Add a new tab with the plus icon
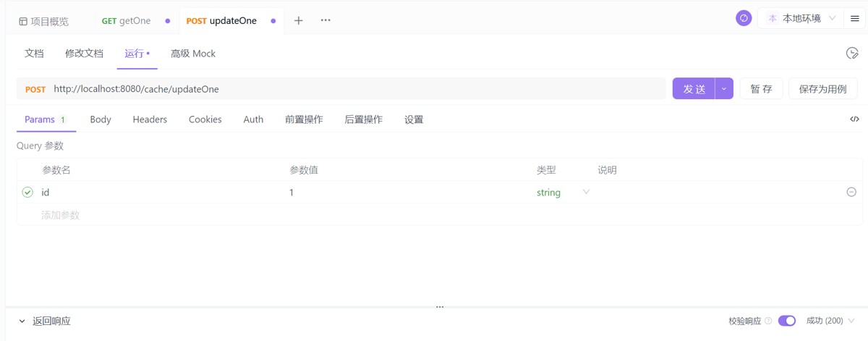Viewport: 868px width, 341px height. 299,21
